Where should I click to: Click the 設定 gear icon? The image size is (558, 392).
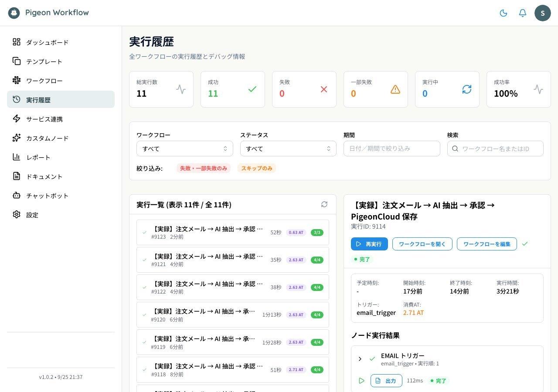pos(17,214)
